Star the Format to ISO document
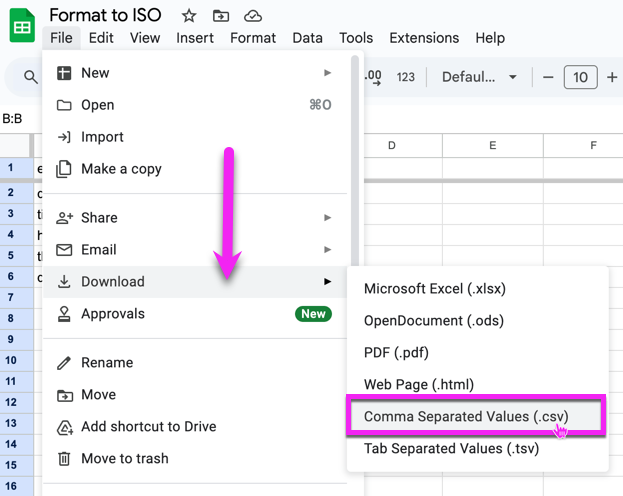623x496 pixels. 189,16
